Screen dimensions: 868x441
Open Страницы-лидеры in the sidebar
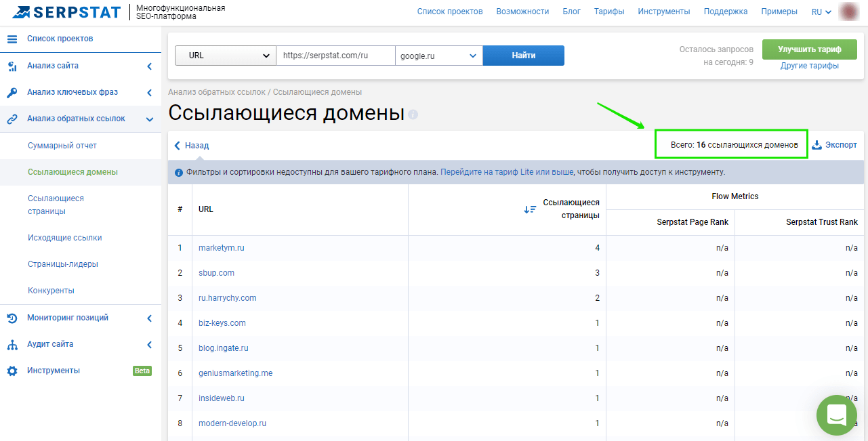63,264
